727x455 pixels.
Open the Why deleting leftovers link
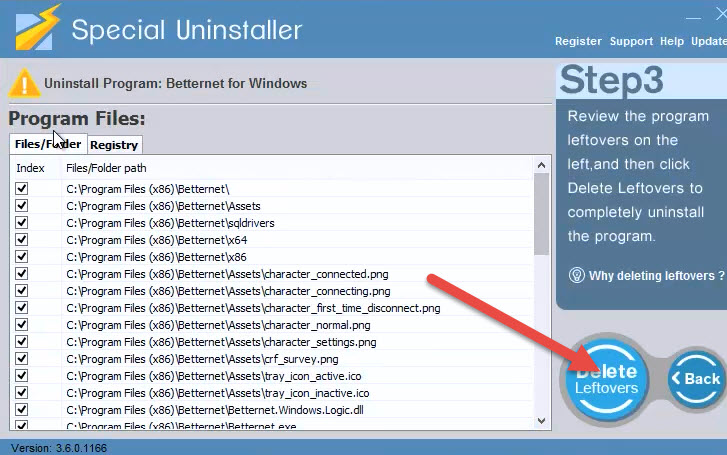pyautogui.click(x=656, y=276)
